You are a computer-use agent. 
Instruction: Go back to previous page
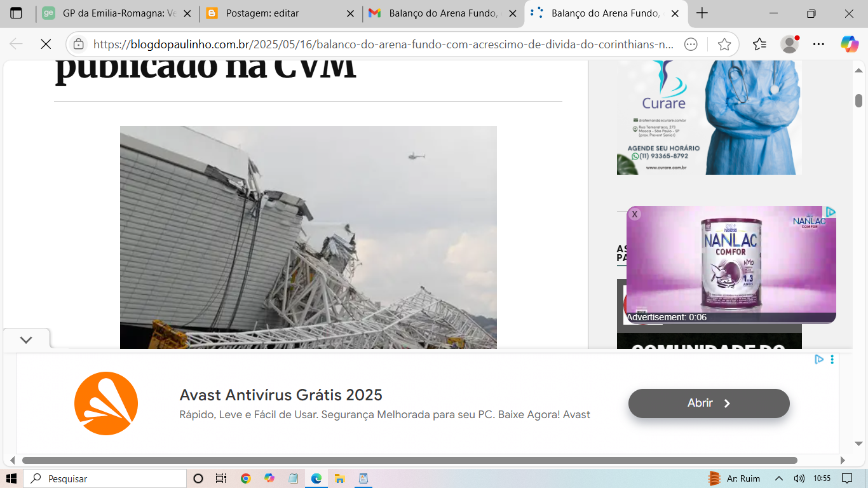16,44
